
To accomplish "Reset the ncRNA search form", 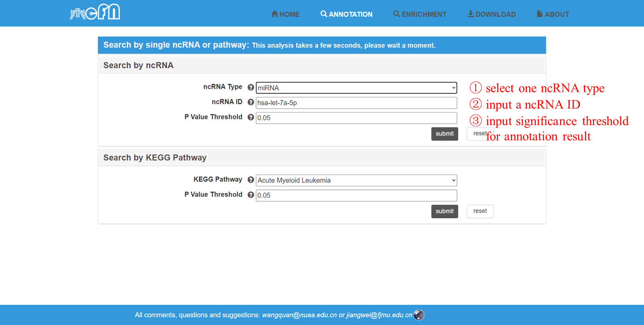I will coord(476,134).
